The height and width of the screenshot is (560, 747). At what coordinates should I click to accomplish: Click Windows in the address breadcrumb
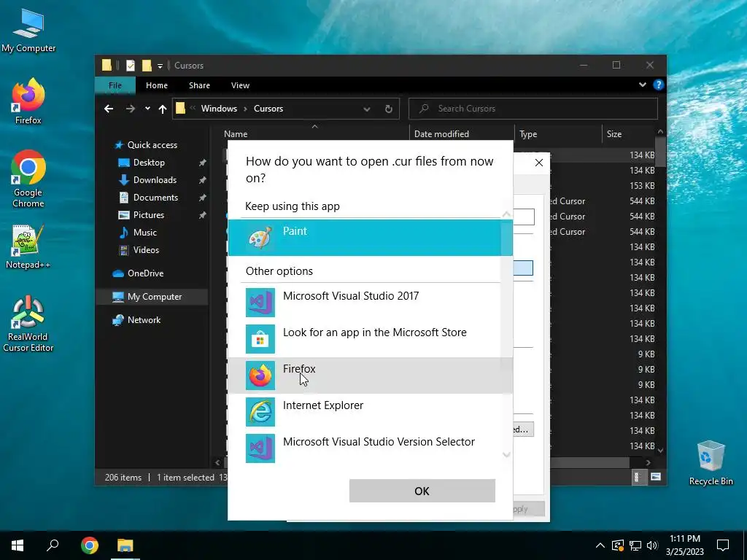pos(219,109)
